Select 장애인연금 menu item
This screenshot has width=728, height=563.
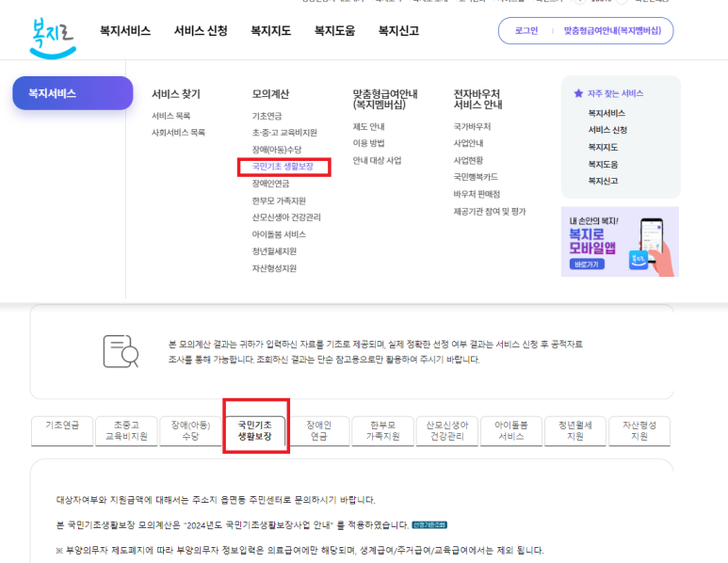(x=270, y=184)
